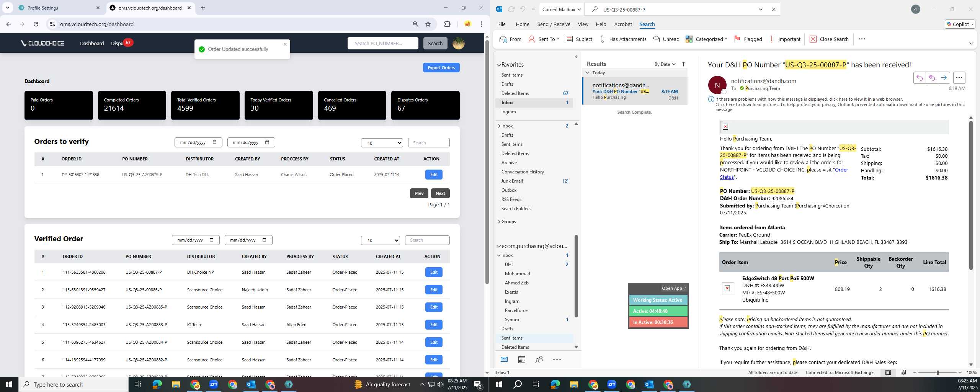Edit order US-Q3-25-AZ00879-P
The height and width of the screenshot is (392, 980).
coord(434,175)
